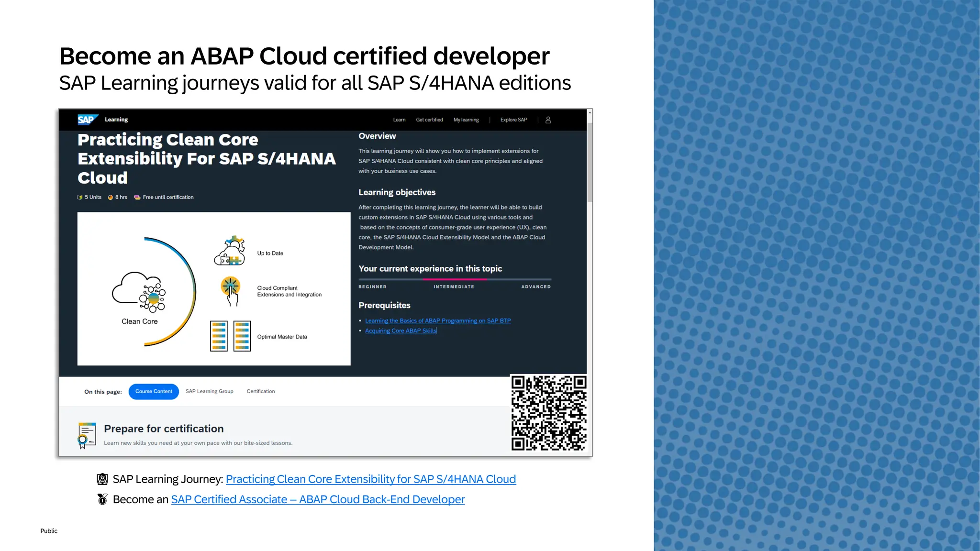
Task: Open Learning the Basics of ABAP Programming link
Action: click(x=438, y=321)
